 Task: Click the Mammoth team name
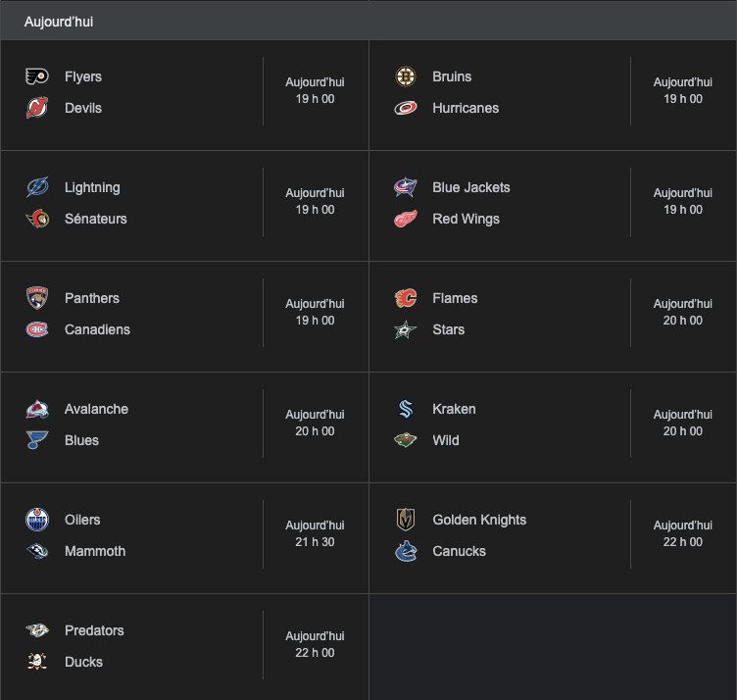tap(95, 551)
